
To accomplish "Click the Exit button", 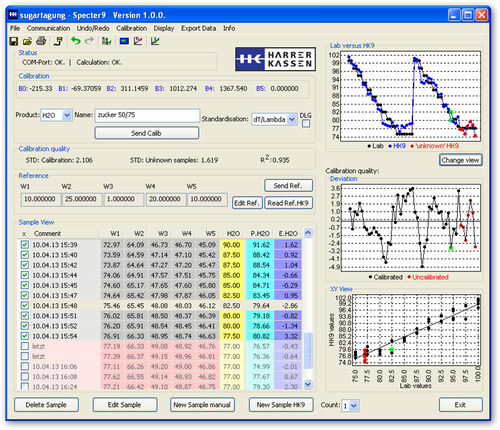I will (x=460, y=405).
